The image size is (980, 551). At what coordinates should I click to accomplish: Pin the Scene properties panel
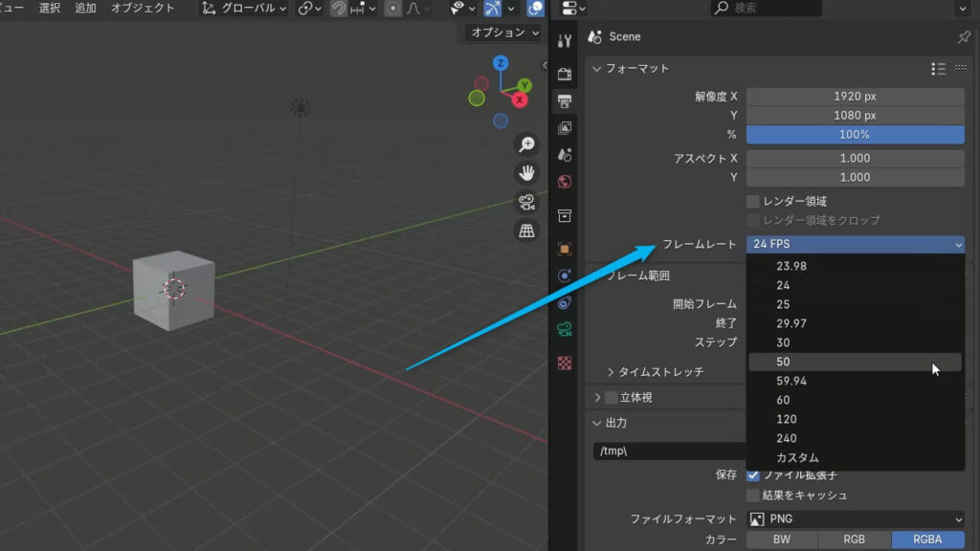click(x=964, y=37)
